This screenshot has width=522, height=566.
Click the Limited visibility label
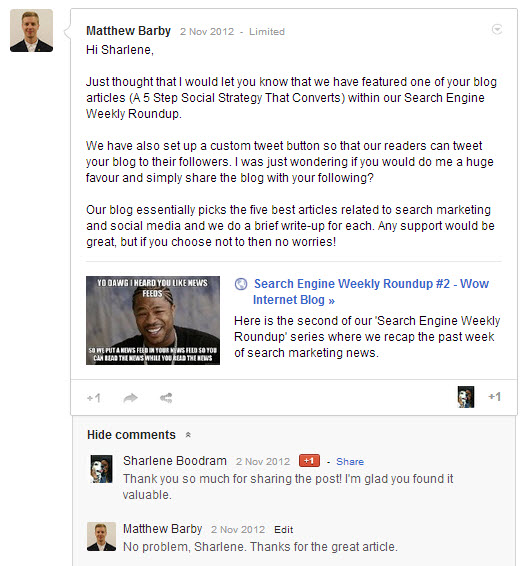click(267, 32)
